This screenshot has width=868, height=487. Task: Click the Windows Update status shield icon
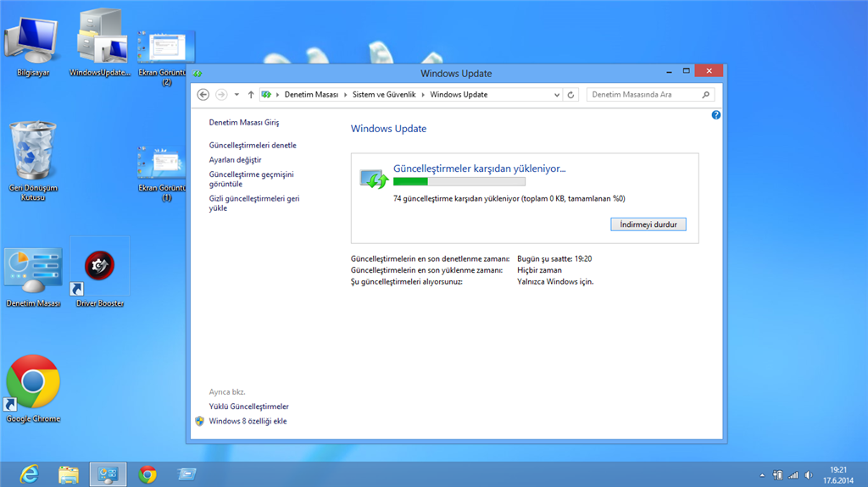coord(374,179)
